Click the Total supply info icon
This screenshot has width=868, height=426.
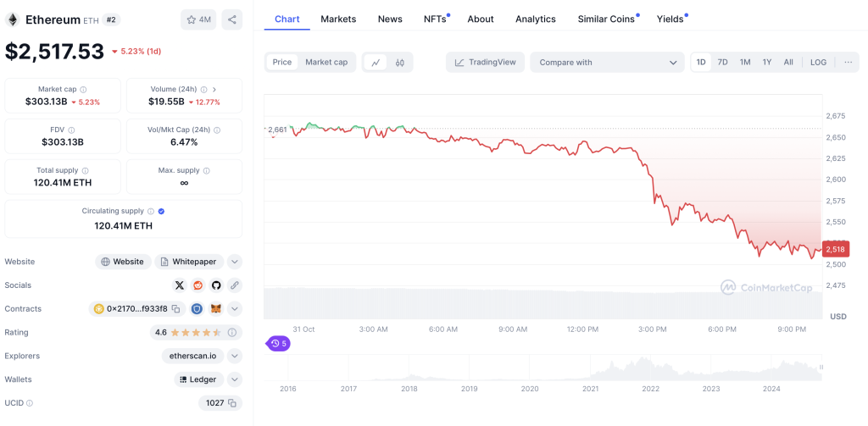(86, 171)
